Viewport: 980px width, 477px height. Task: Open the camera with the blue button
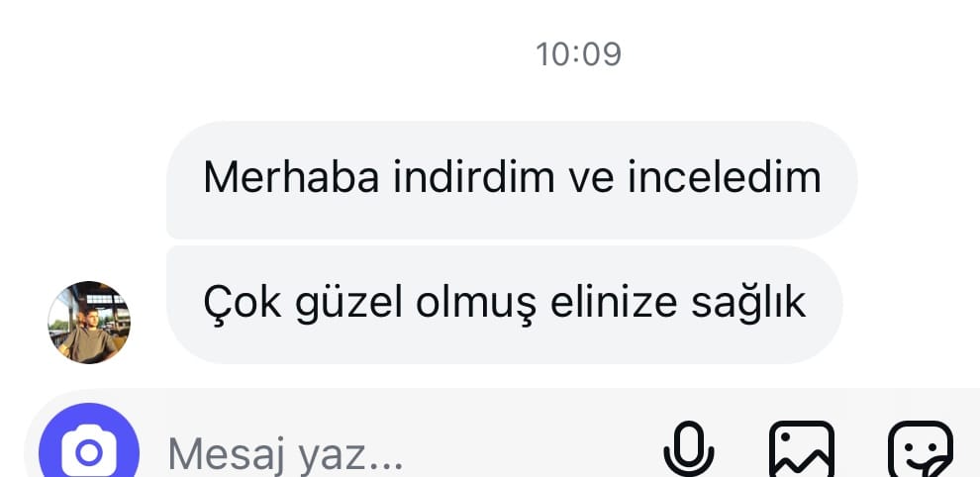[x=89, y=447]
